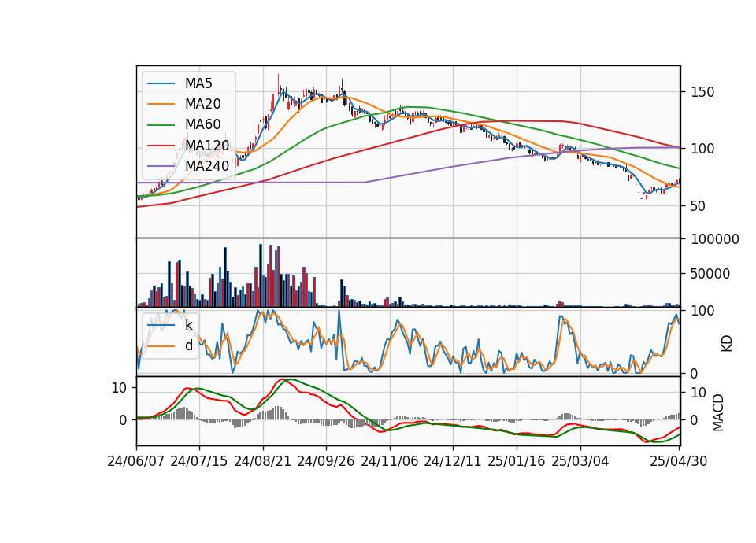Click the right MACD axis 10 tick label

tap(699, 393)
